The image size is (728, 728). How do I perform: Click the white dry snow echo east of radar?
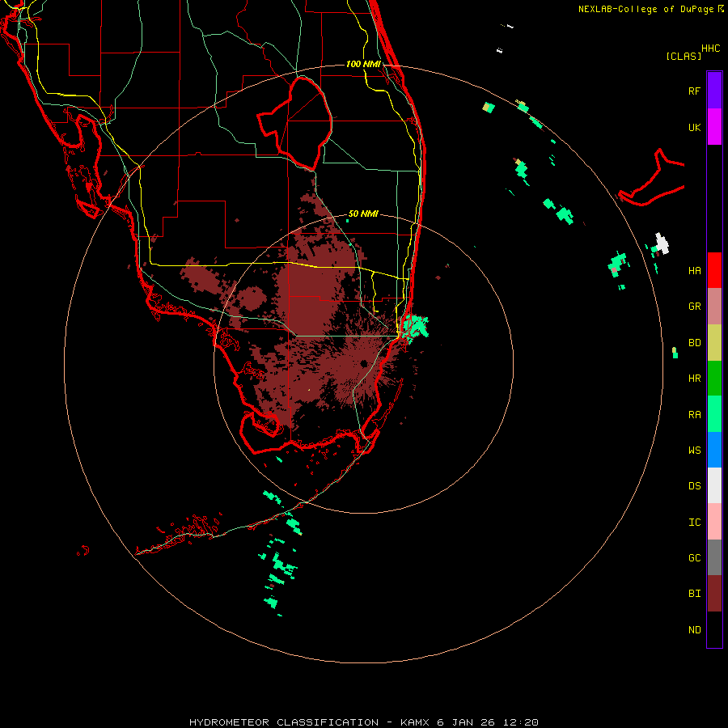tap(662, 243)
